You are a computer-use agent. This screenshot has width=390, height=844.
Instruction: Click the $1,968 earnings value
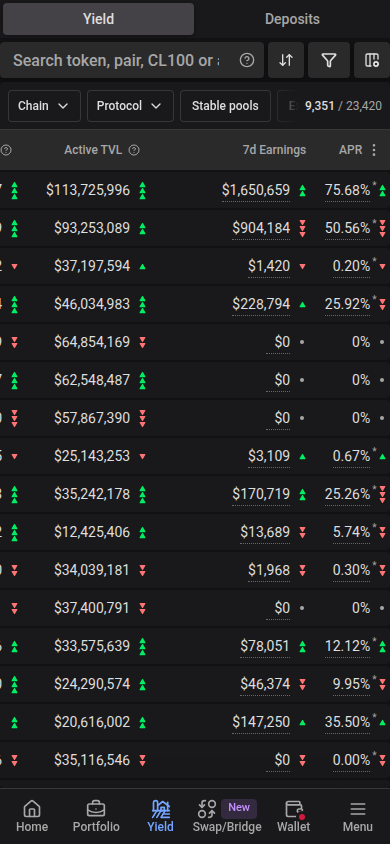click(269, 570)
